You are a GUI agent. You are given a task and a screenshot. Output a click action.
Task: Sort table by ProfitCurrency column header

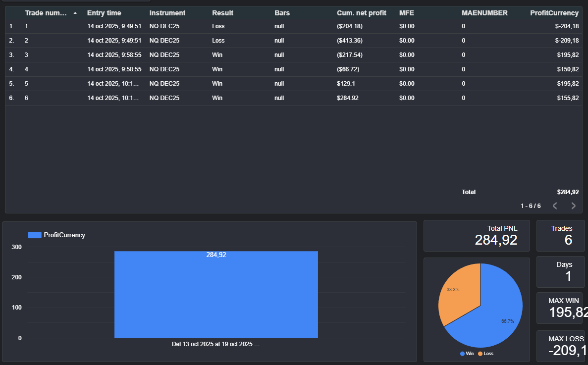point(554,13)
